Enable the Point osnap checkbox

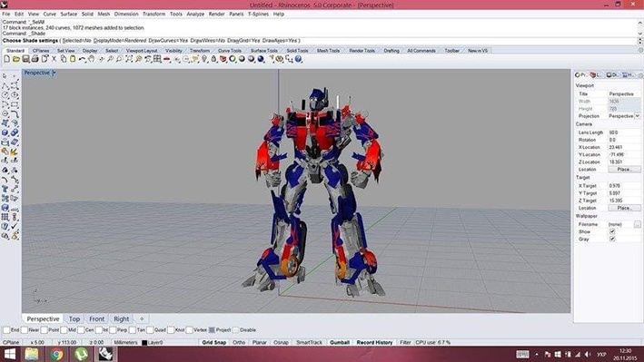pyautogui.click(x=45, y=330)
